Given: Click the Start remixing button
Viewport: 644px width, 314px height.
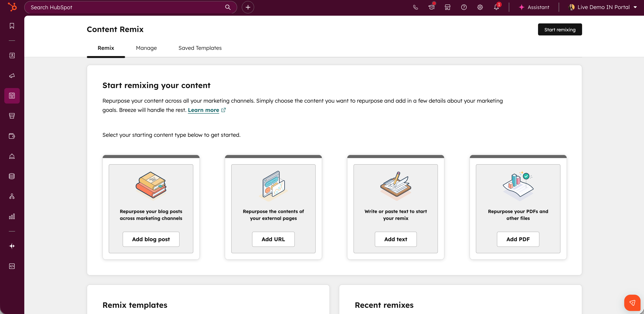Looking at the screenshot, I should coord(560,29).
